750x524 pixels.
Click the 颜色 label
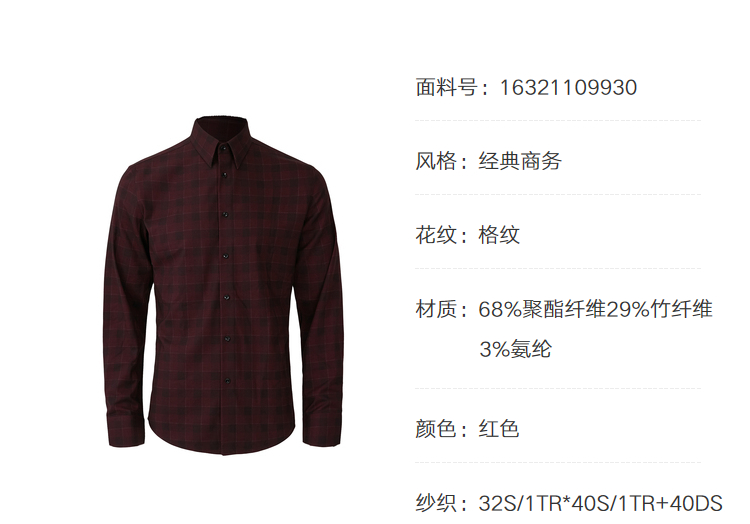(435, 428)
